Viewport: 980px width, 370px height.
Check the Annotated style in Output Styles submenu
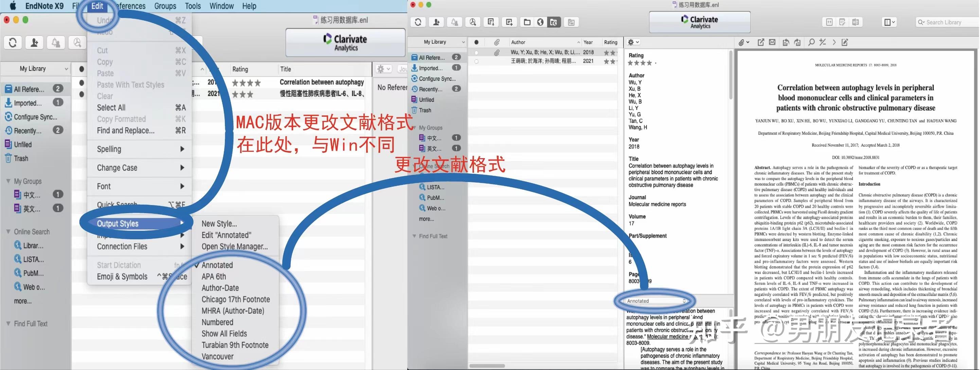(x=218, y=265)
